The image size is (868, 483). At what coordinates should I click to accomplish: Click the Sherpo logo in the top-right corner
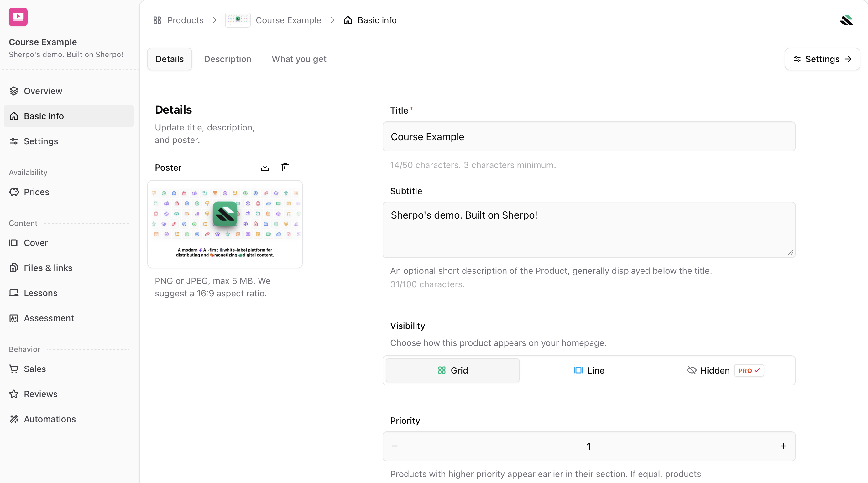847,20
